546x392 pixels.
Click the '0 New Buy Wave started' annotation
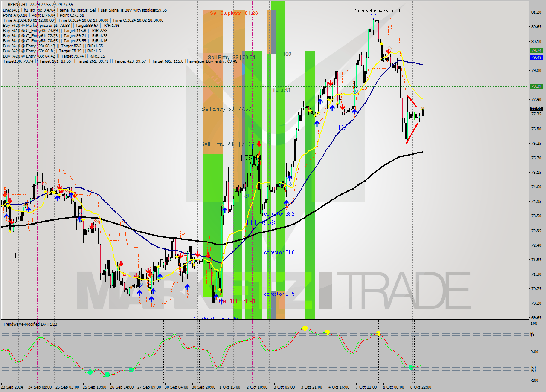[x=215, y=318]
